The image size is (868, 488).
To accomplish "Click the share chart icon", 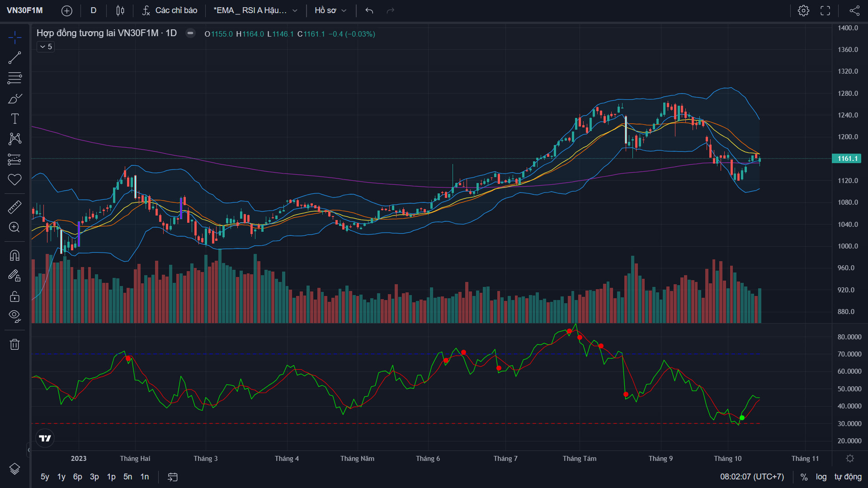I will (x=854, y=10).
